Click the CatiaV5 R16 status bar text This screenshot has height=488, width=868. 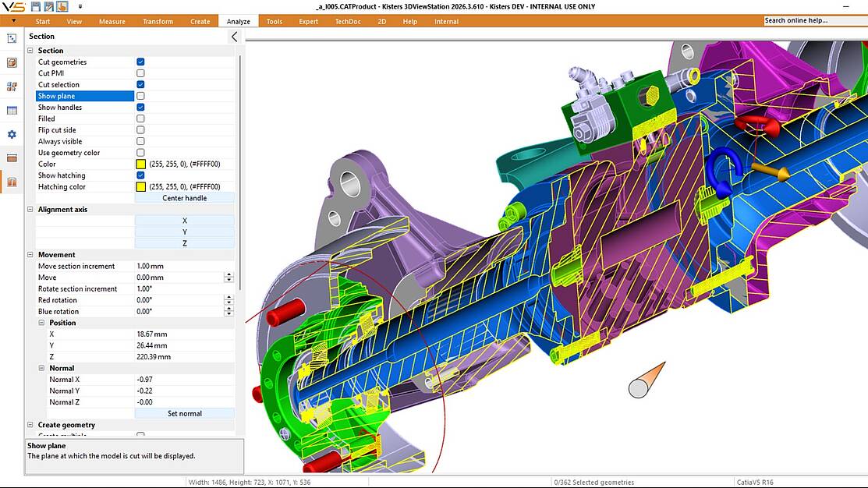click(x=754, y=482)
